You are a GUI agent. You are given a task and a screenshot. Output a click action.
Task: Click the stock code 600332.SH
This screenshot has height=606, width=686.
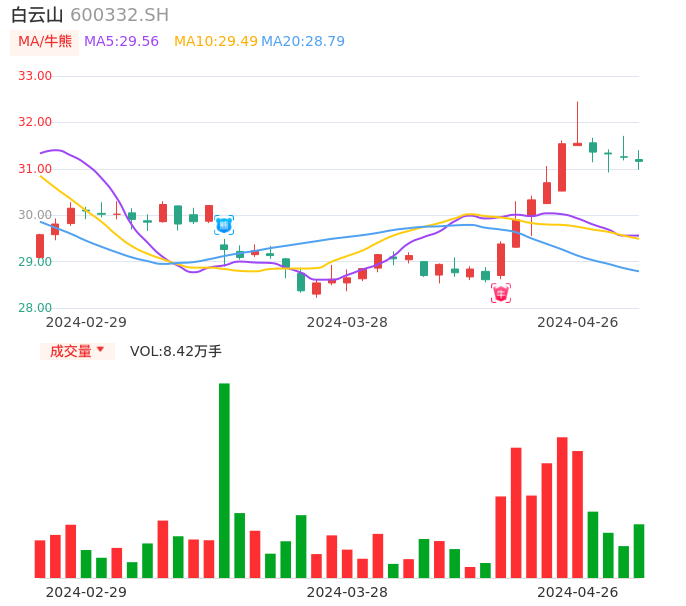pos(119,15)
